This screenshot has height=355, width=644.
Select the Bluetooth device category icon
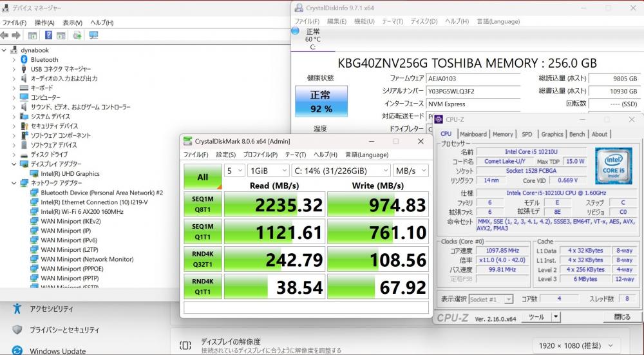[x=24, y=59]
